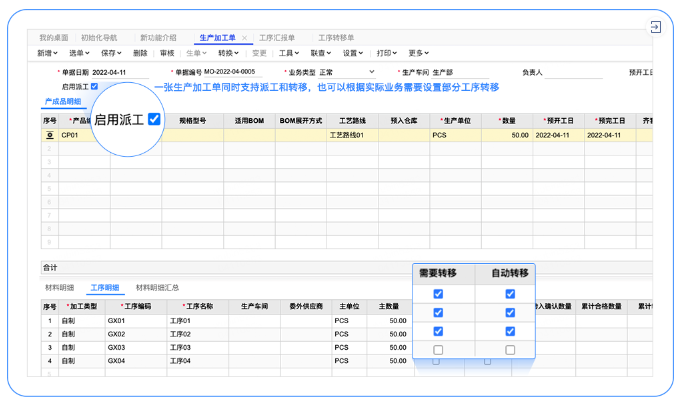Open the 工具 toolbar dropdown

tap(289, 53)
